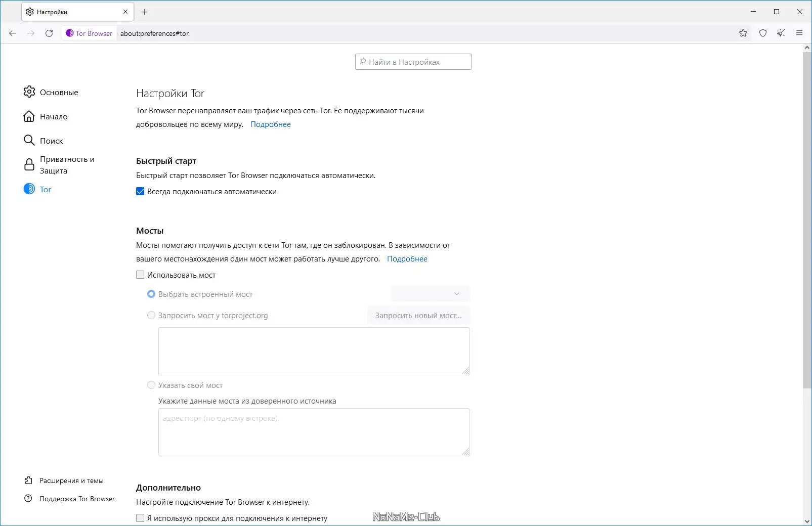The height and width of the screenshot is (526, 812).
Task: Click the New Identity broom icon
Action: (x=781, y=33)
